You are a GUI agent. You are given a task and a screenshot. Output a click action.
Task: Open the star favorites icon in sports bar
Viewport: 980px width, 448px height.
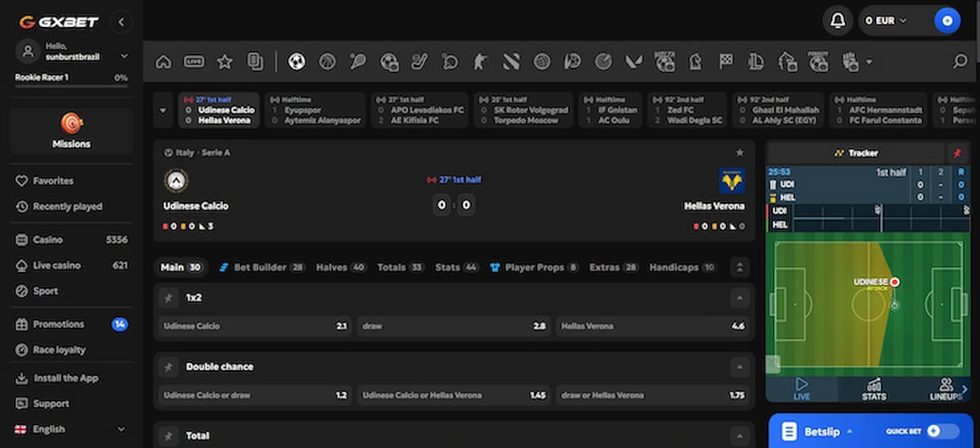pos(225,61)
